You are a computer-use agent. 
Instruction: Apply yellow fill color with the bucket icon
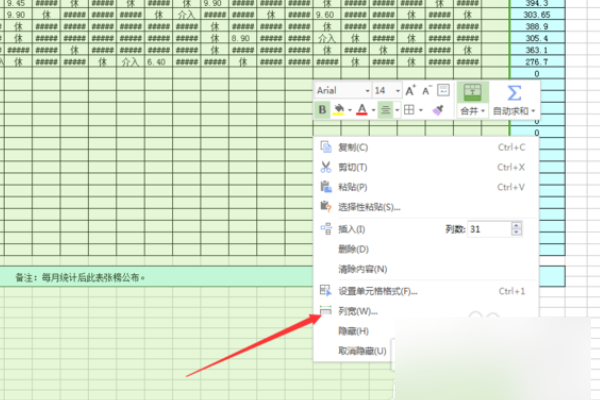click(339, 110)
